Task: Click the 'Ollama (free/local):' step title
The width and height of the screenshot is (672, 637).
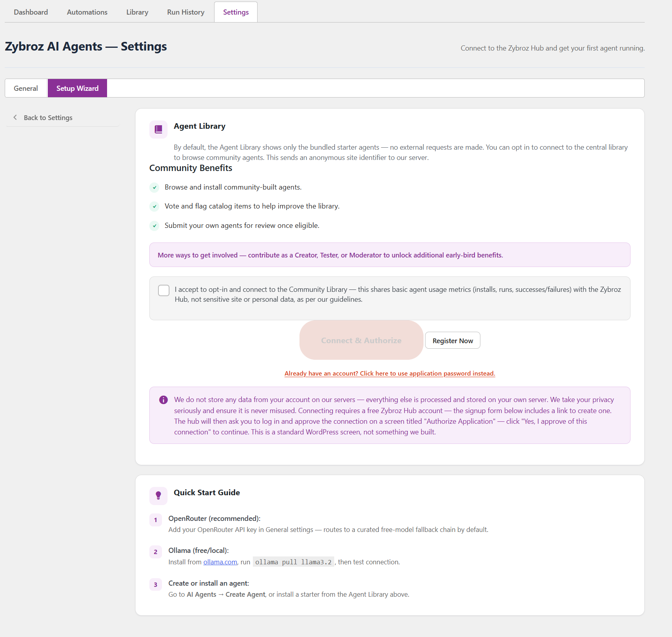Action: 199,551
